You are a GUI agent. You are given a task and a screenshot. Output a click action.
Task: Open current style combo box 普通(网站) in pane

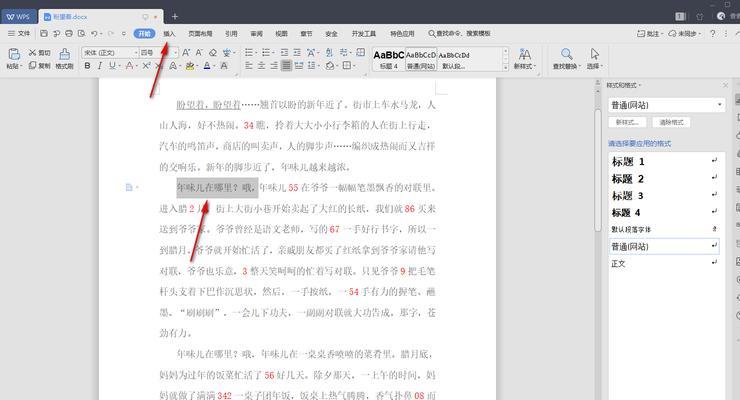click(666, 105)
